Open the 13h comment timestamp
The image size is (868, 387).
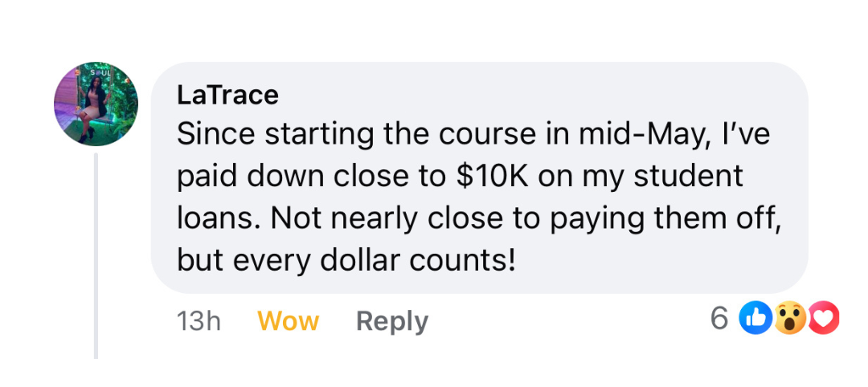(x=199, y=321)
